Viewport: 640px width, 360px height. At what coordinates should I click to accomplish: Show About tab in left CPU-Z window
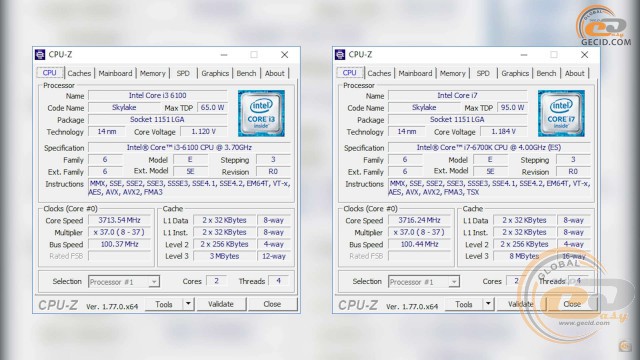(275, 73)
